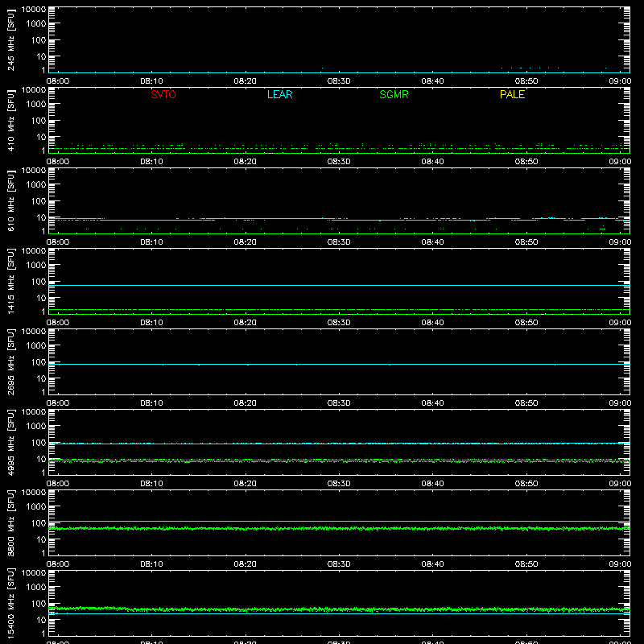Click 08:50 label under the 610 MHz panel

(526, 242)
